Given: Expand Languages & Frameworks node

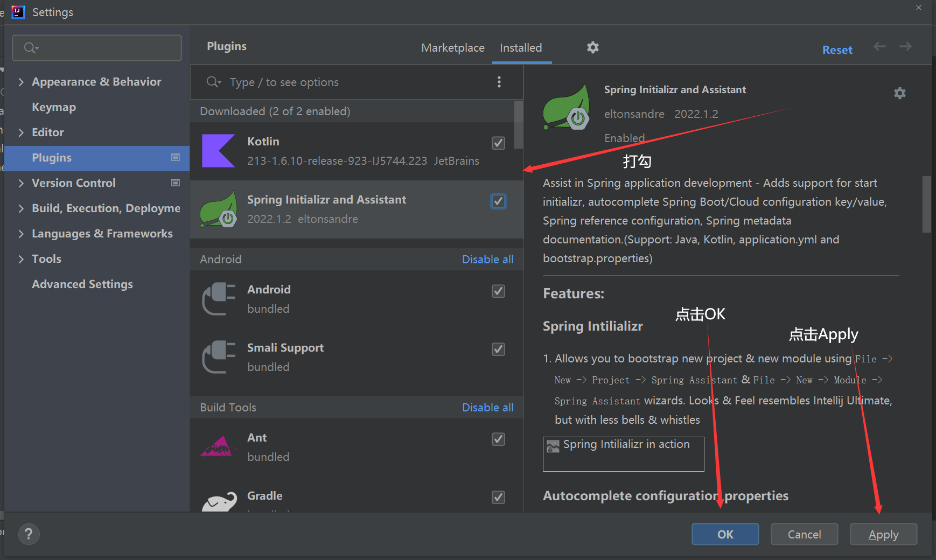Looking at the screenshot, I should tap(21, 234).
